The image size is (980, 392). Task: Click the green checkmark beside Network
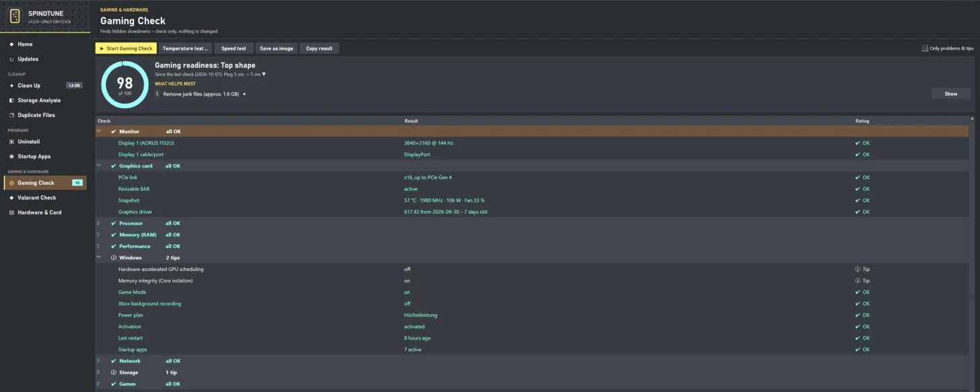[x=113, y=361]
